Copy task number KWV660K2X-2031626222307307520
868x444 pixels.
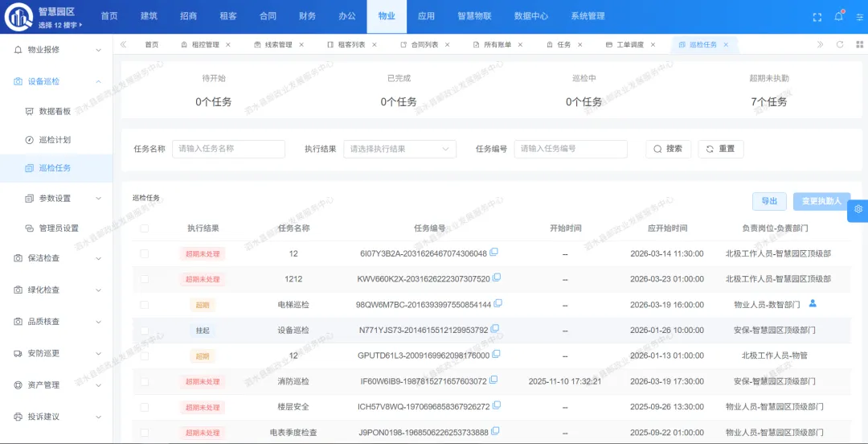[497, 277]
